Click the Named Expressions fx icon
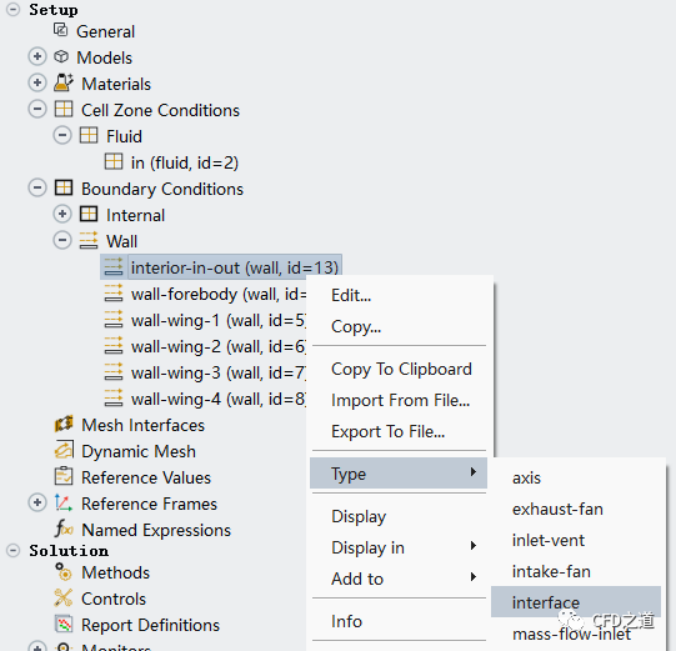Screen dimensions: 676x651 (x=64, y=529)
